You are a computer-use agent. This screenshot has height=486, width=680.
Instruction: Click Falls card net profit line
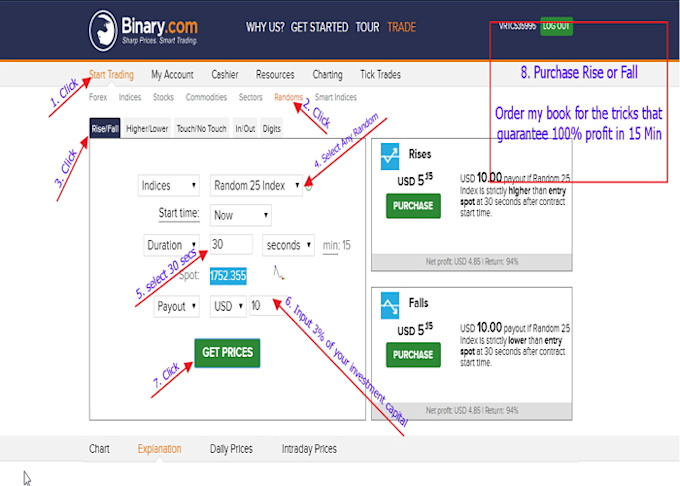point(472,410)
